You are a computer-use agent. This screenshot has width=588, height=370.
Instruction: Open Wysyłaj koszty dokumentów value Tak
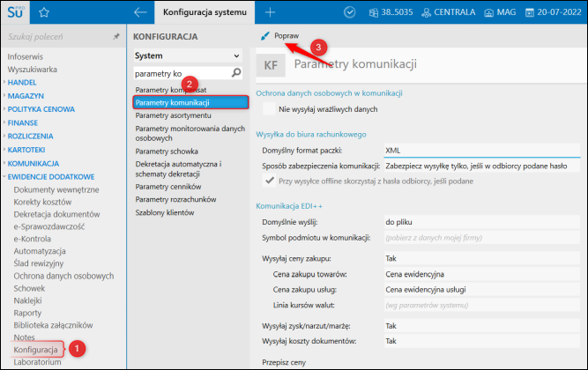482,341
